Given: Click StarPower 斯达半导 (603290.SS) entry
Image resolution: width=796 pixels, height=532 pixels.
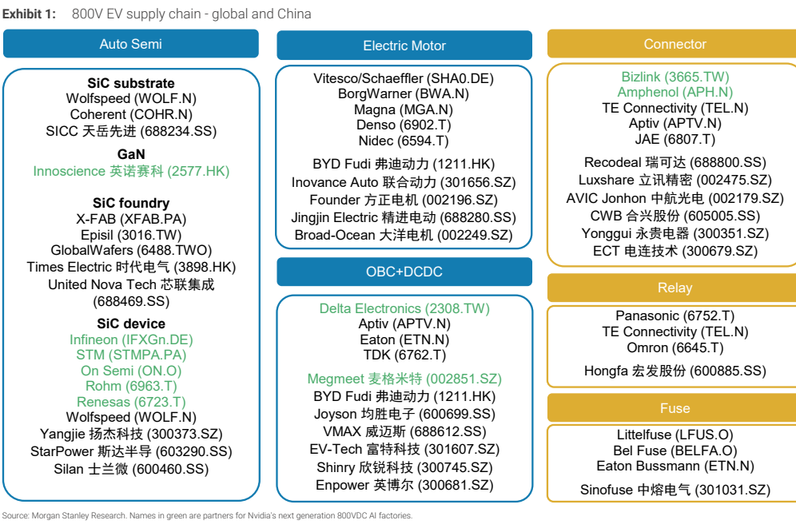Looking at the screenshot, I should 131,451.
